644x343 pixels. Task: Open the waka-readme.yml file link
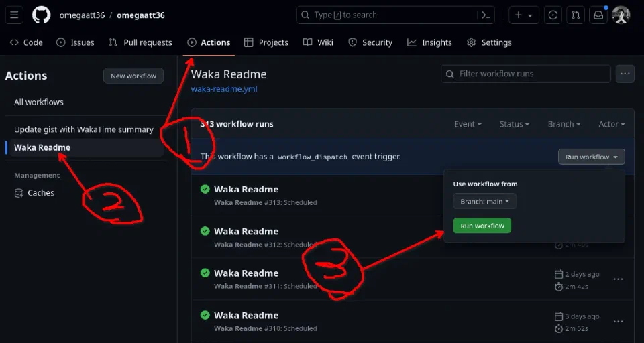[224, 89]
